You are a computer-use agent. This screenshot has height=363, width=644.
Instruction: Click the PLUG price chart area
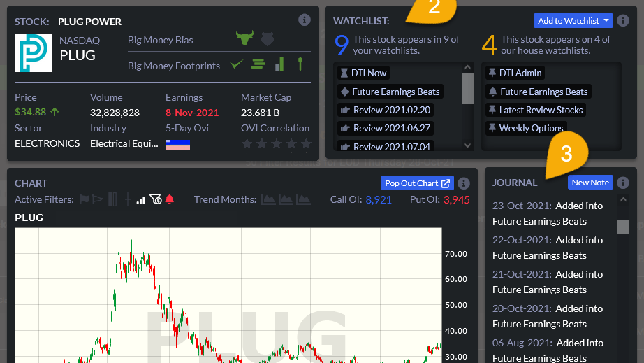228,295
